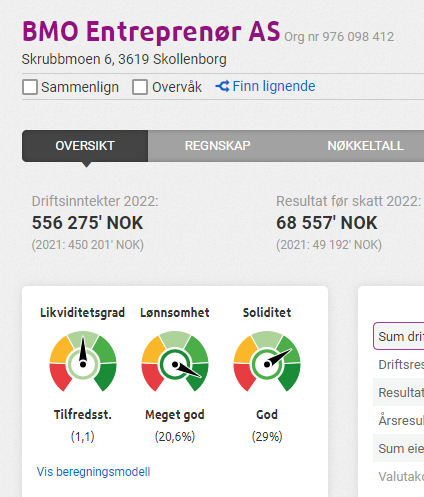The image size is (424, 497).
Task: Click the Lønnsomhet gauge
Action: [x=175, y=361]
